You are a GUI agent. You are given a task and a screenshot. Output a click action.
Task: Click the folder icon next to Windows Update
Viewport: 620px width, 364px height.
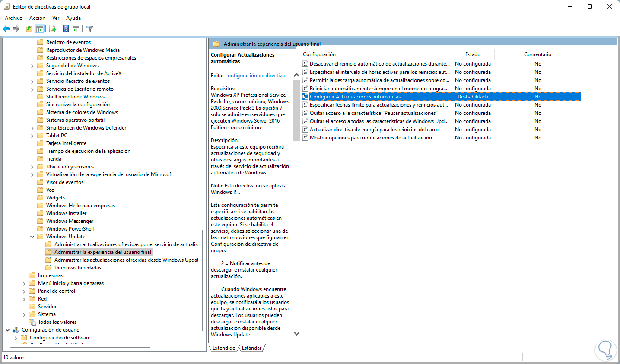tap(40, 237)
